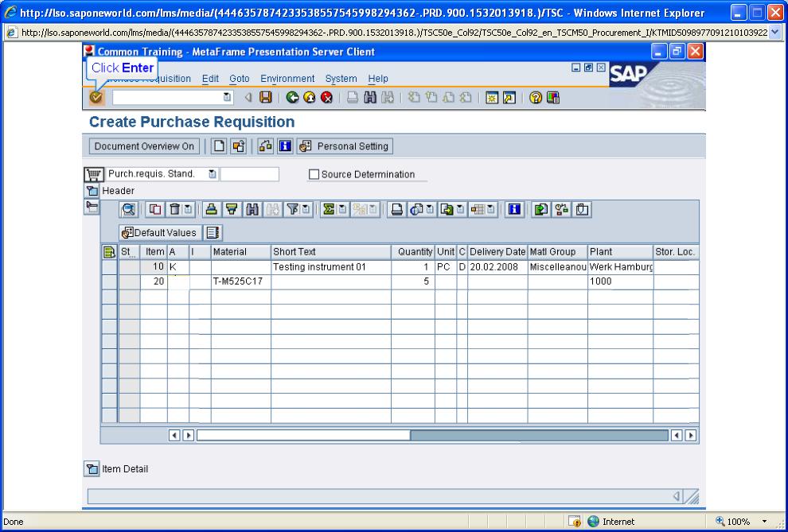Click the yellow Help question mark icon
788x532 pixels.
click(x=536, y=97)
